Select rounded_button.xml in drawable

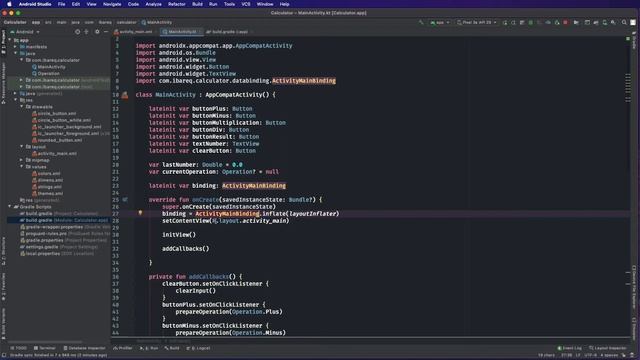57,140
